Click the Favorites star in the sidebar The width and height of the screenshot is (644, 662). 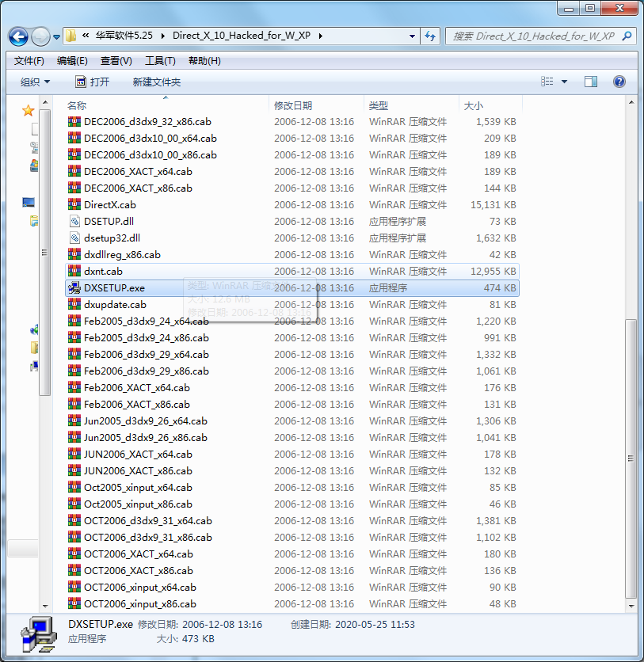pos(28,109)
